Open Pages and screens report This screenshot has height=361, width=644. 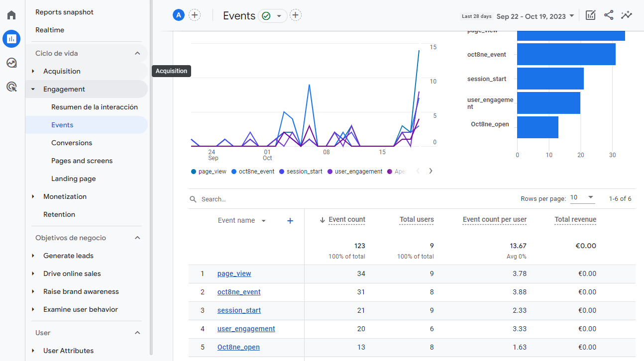82,161
